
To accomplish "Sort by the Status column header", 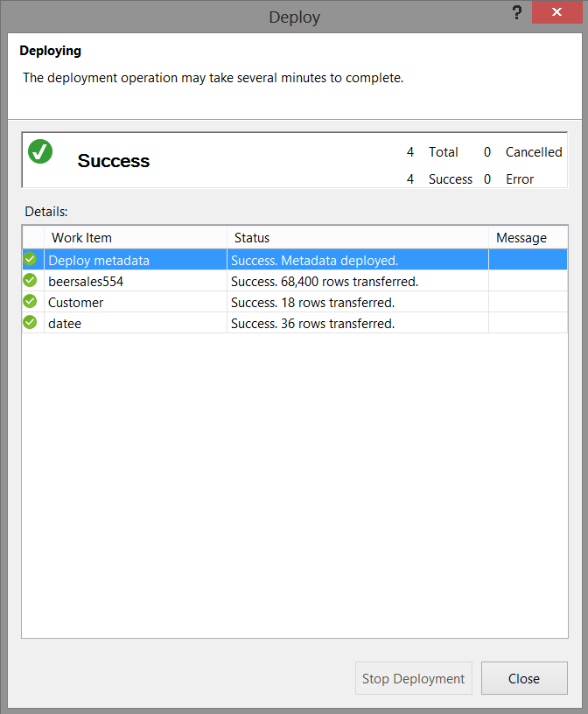I will click(x=358, y=238).
